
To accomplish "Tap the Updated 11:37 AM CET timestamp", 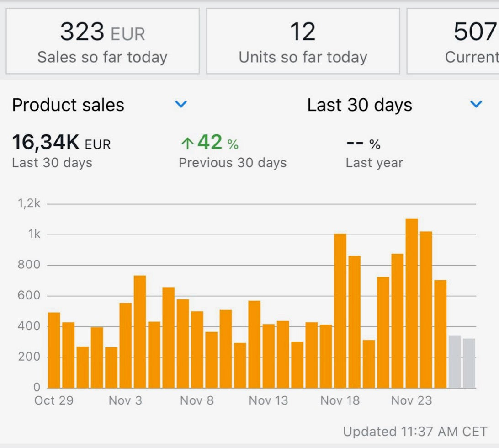I will [415, 432].
